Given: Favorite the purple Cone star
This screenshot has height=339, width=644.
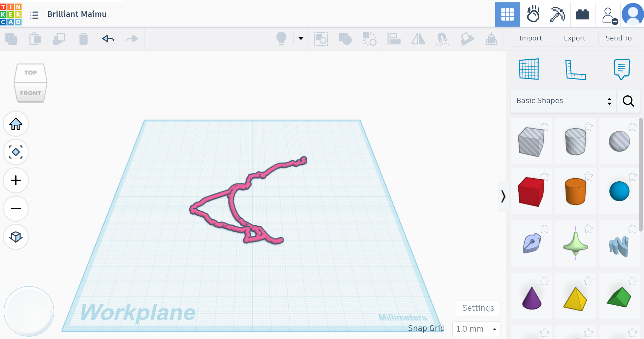Looking at the screenshot, I should coord(545,280).
